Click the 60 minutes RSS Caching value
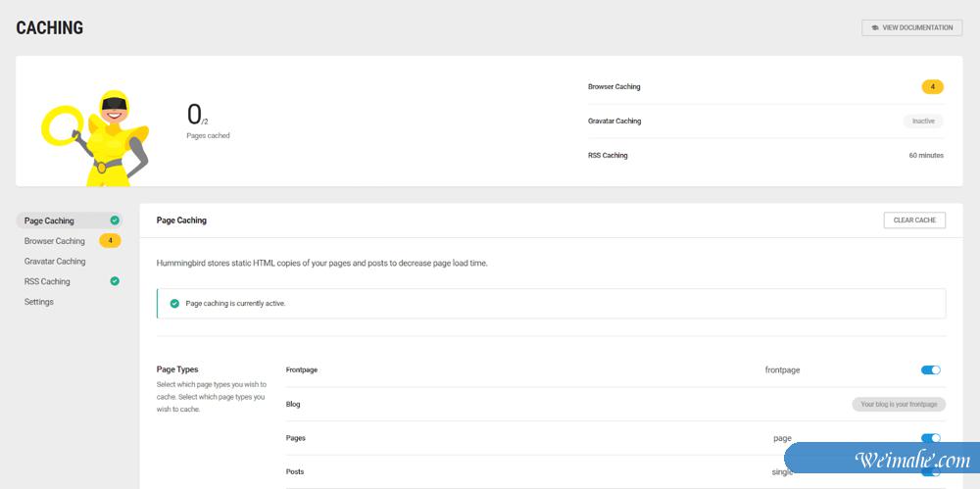The image size is (980, 489). (x=925, y=156)
